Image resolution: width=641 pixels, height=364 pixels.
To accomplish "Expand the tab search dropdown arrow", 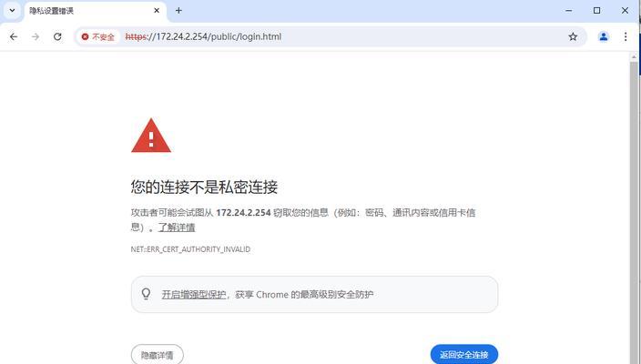I will pos(12,11).
